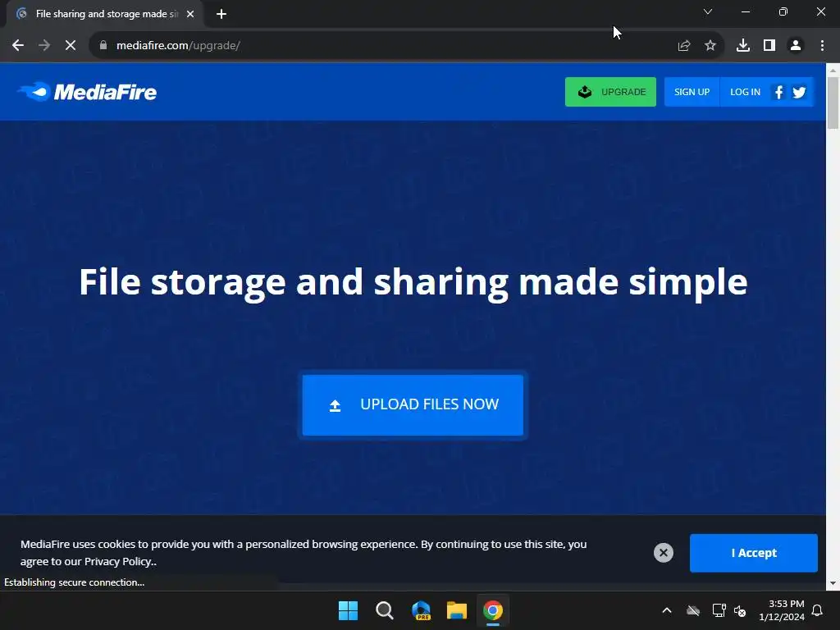Image resolution: width=840 pixels, height=630 pixels.
Task: Select the File sharing and storage tab
Action: [x=105, y=14]
